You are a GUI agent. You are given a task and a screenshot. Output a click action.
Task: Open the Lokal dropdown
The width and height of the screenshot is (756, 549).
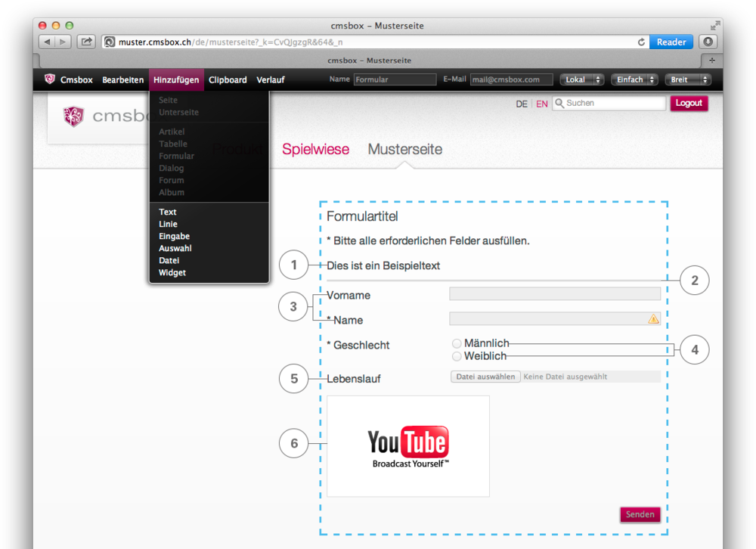(581, 79)
